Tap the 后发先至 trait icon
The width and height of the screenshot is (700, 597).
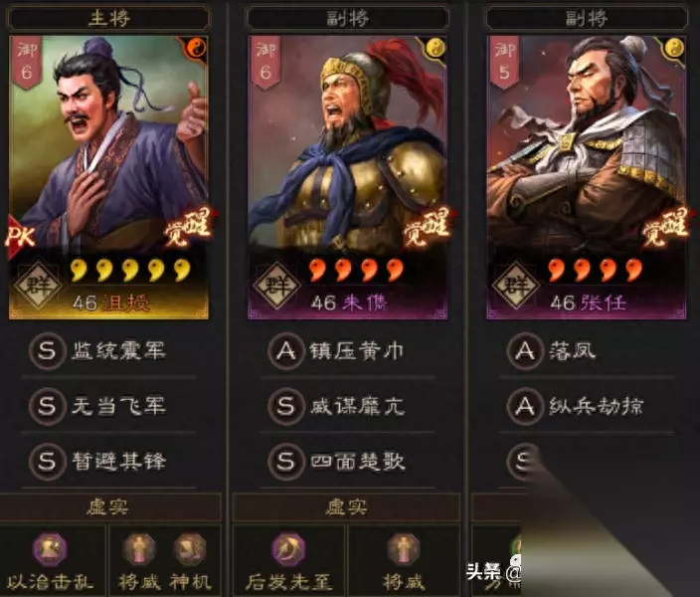[288, 549]
